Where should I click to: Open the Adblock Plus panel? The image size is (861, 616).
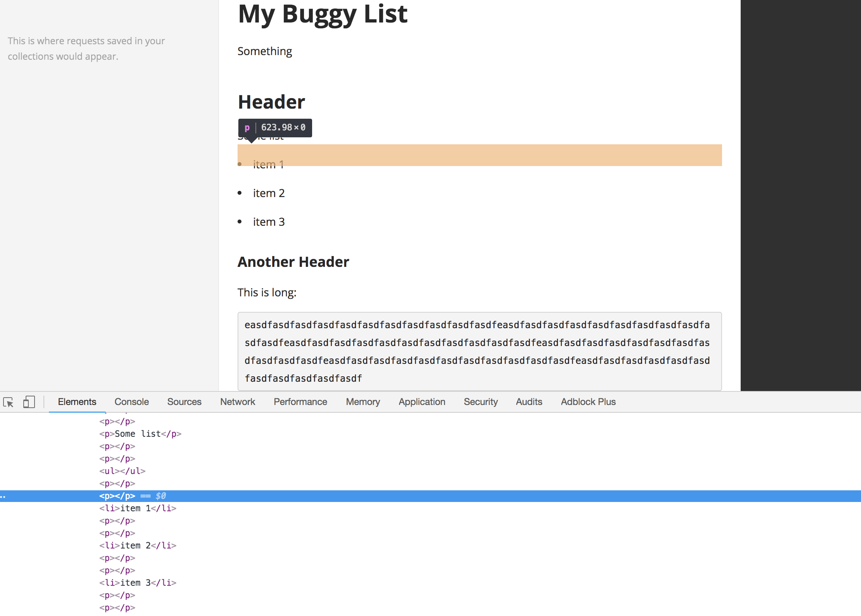(588, 402)
